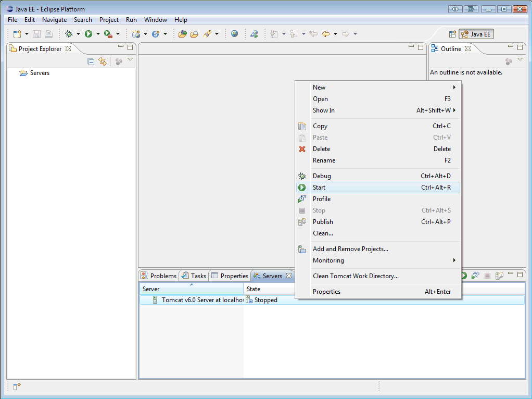Open the Search dropdown arrow
Viewport: 532px width, 399px height.
(217, 34)
